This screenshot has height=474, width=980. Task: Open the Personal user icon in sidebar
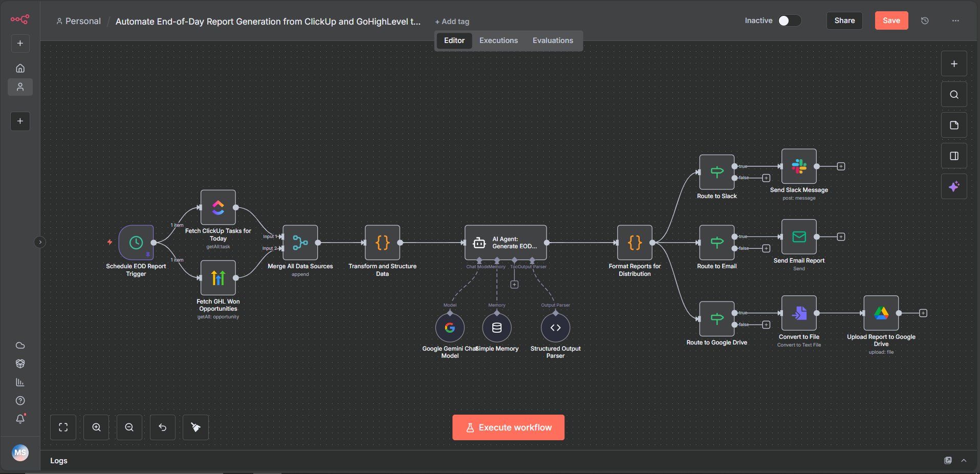[20, 87]
